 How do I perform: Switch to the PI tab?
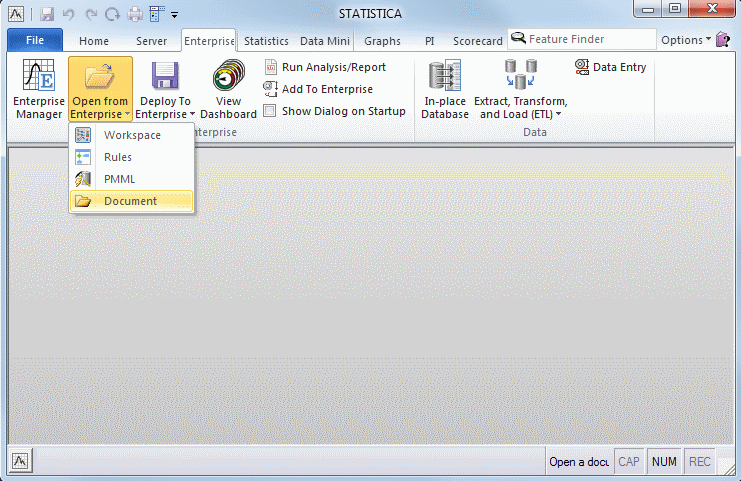pos(430,41)
